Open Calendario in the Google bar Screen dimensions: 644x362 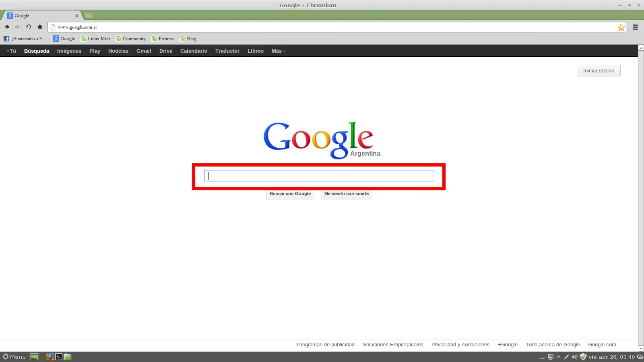point(194,51)
